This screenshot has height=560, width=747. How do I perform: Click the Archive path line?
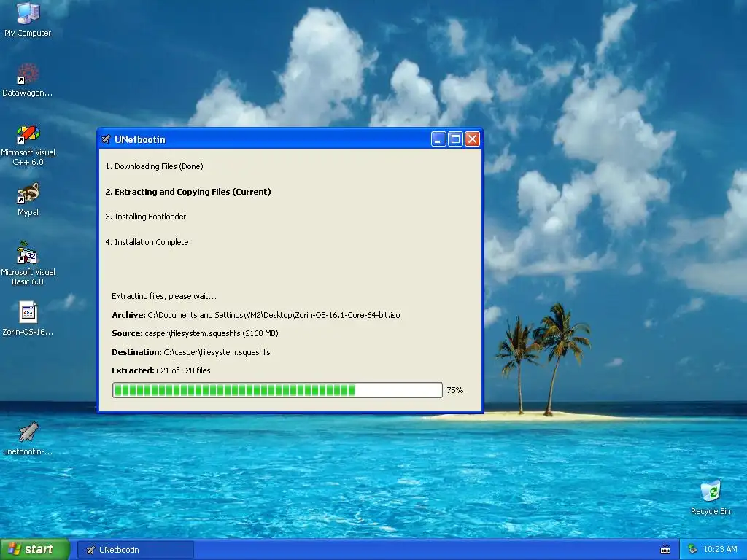[x=256, y=315]
